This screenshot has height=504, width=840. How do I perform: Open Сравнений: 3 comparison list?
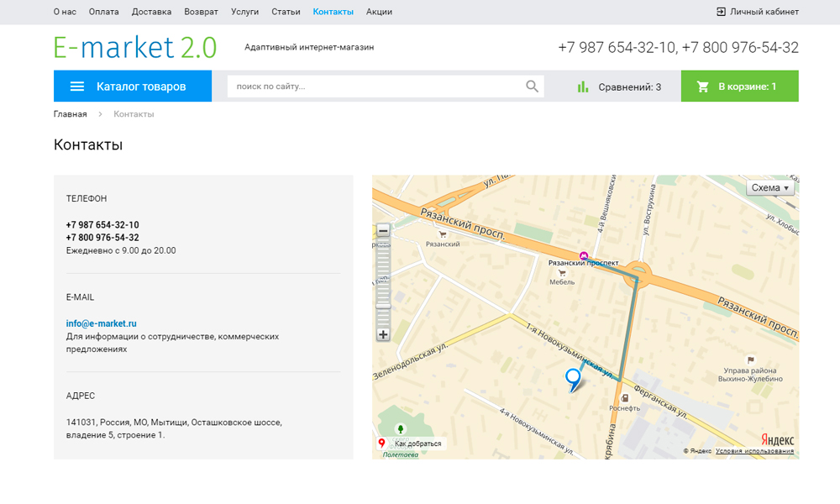tap(619, 87)
